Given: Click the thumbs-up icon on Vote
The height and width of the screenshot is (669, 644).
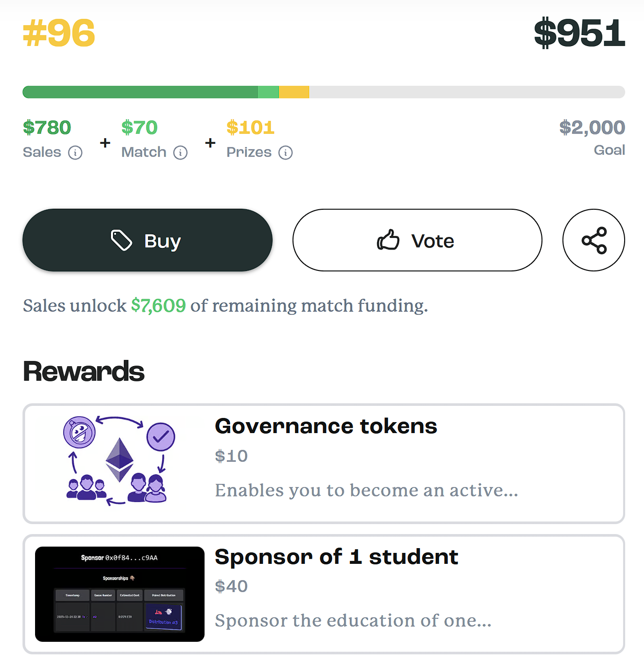Looking at the screenshot, I should 388,241.
